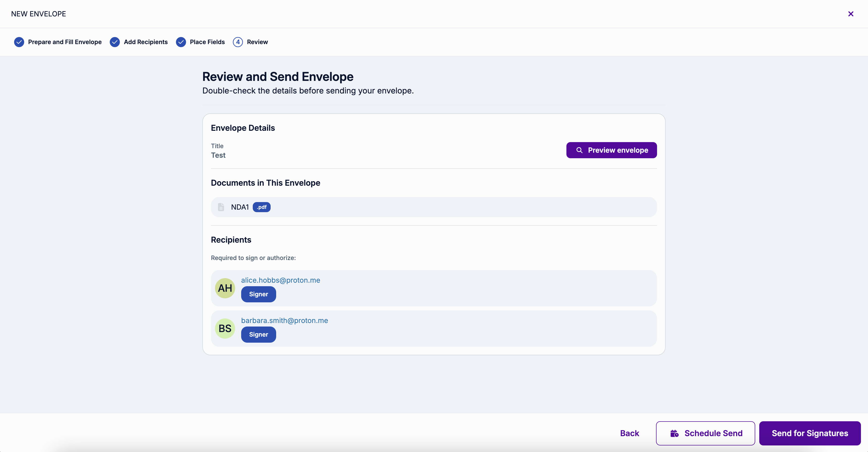Go to the Add Recipients step
Screen dimensions: 868x452
(x=146, y=42)
